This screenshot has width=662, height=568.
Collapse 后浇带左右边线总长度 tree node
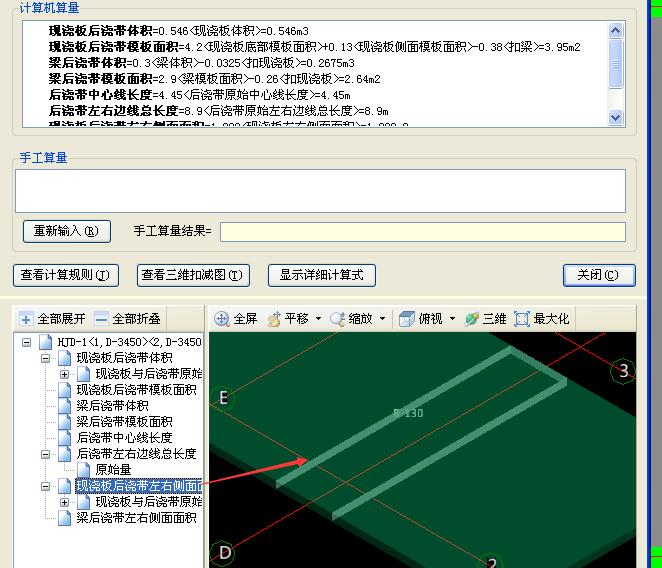(45, 454)
